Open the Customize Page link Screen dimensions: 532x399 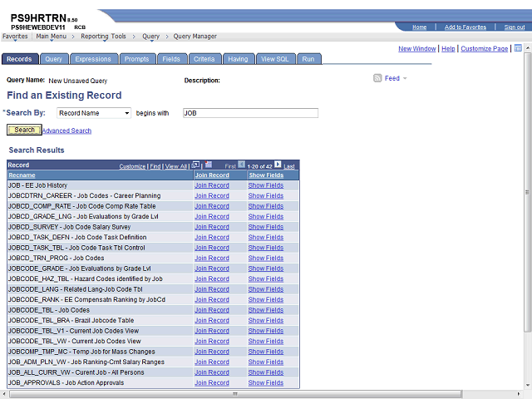click(x=484, y=48)
